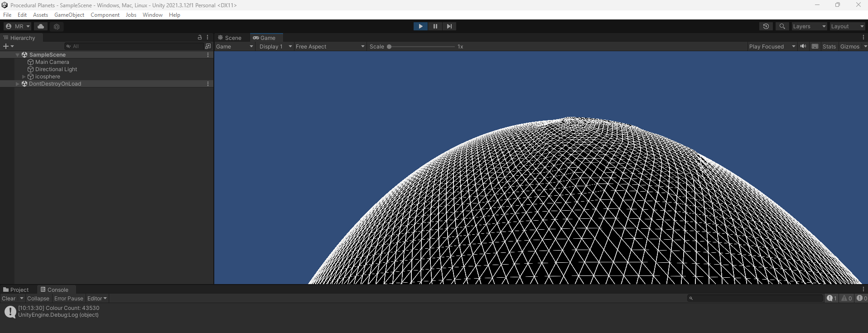
Task: Toggle the Game view shortcuts keyboard icon
Action: click(x=815, y=46)
